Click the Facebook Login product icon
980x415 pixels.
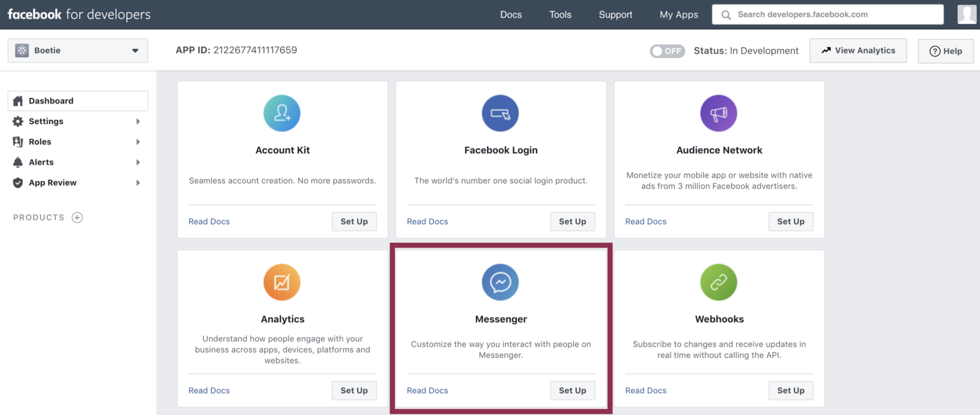pos(500,113)
